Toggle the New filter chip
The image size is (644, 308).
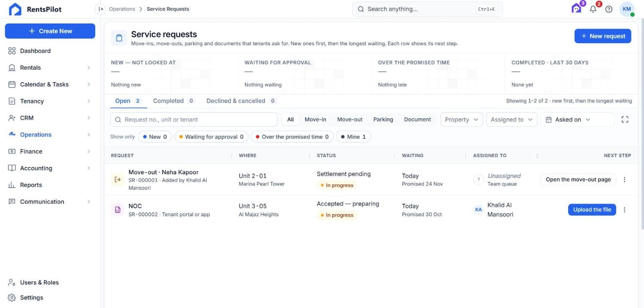pos(155,137)
